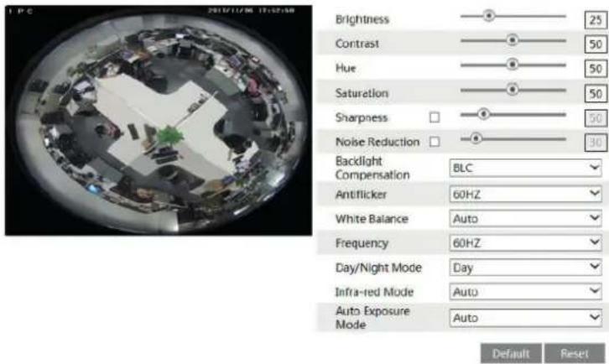Enable the Sharpness checkbox
The image size is (609, 364).
click(x=435, y=117)
